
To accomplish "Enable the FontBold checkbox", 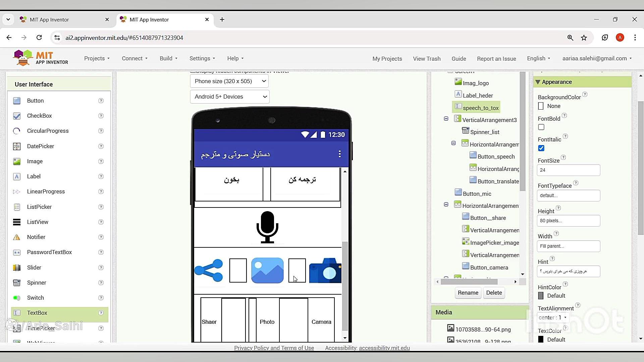I will point(541,127).
